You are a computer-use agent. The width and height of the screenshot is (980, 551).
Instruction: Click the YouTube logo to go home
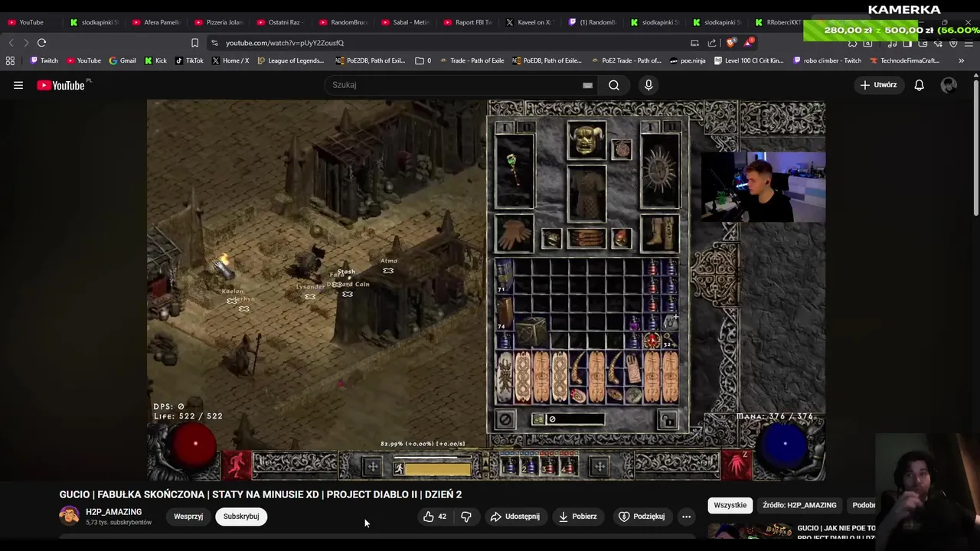click(x=61, y=85)
